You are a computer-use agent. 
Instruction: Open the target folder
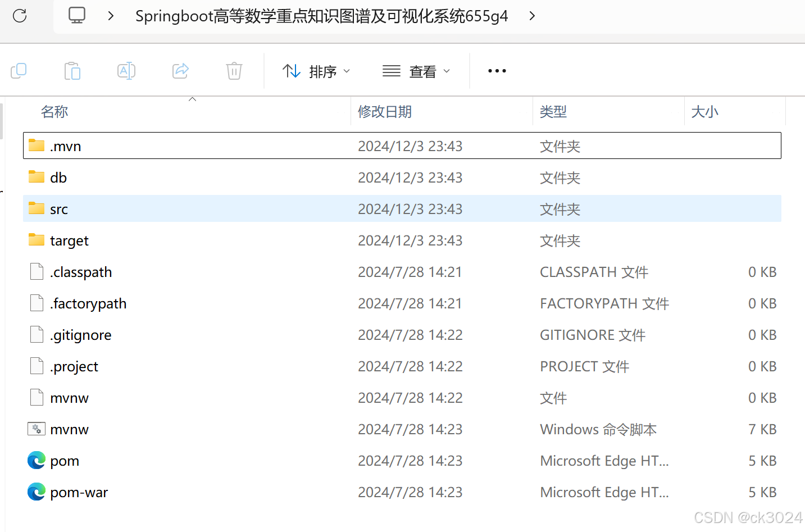69,240
